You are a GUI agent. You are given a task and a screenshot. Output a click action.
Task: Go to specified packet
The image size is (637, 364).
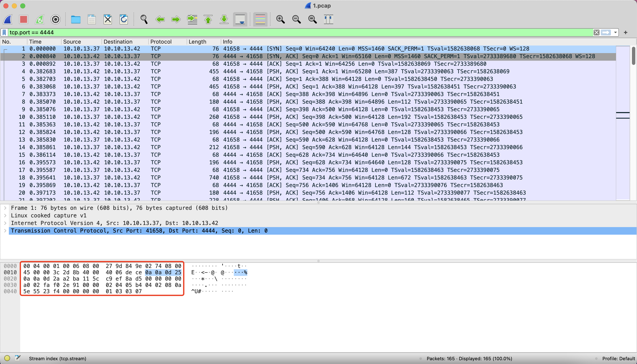coord(192,19)
